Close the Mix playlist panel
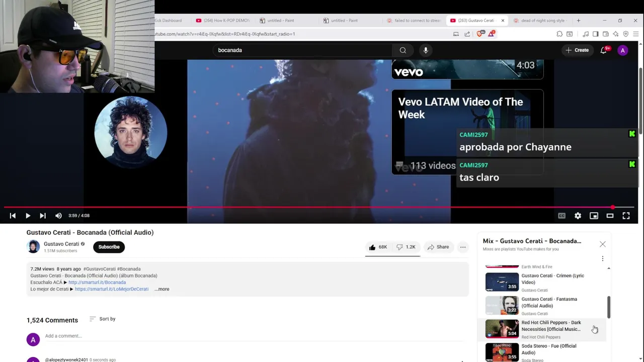 tap(603, 244)
